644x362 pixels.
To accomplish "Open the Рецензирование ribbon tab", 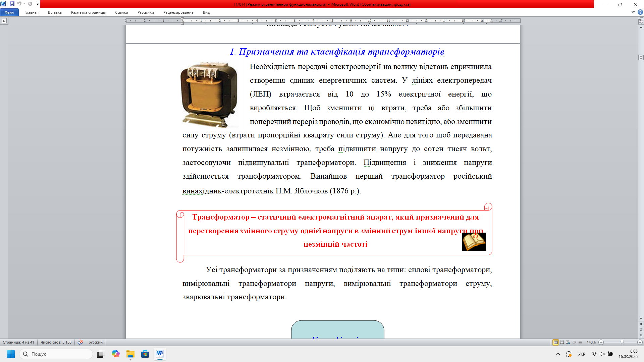I will tap(178, 12).
